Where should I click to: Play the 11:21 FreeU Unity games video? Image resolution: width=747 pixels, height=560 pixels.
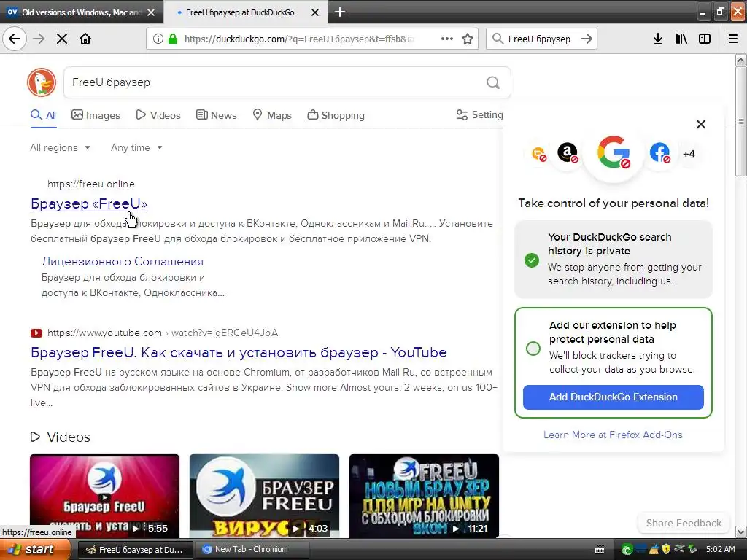point(424,496)
